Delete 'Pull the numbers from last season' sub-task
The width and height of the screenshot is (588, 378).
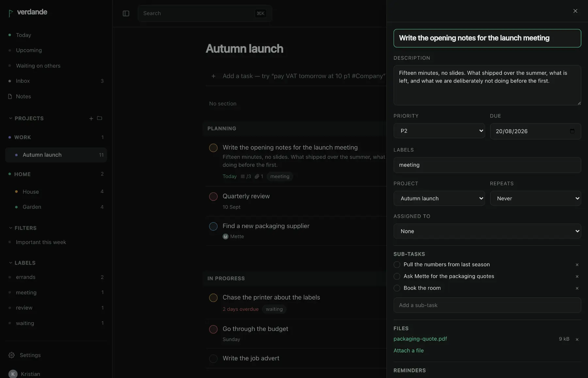pyautogui.click(x=577, y=265)
